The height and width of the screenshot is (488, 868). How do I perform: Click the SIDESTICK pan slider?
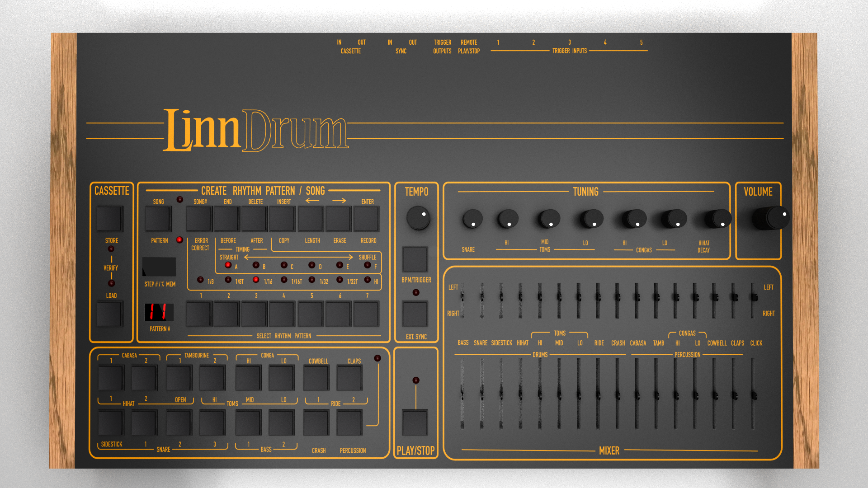pos(501,300)
